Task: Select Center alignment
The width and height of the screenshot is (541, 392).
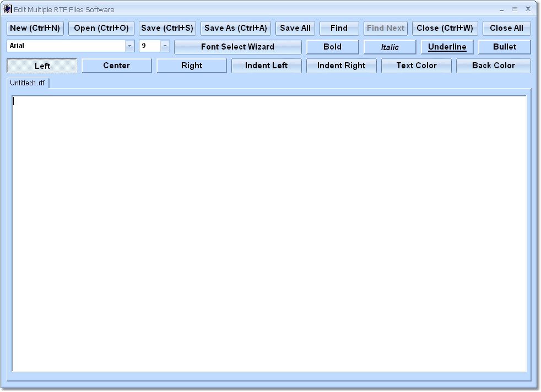Action: [x=117, y=66]
